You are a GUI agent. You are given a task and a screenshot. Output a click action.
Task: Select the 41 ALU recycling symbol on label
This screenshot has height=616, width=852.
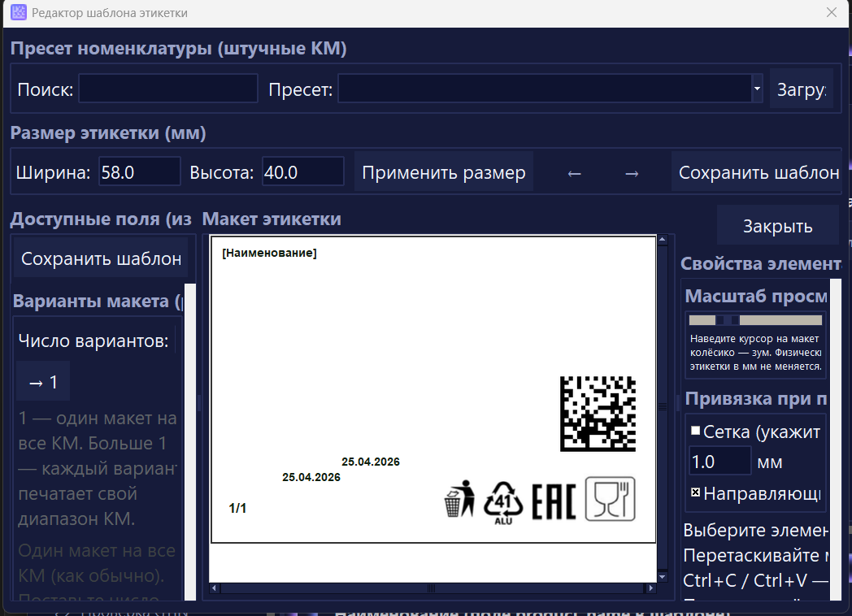(x=503, y=502)
